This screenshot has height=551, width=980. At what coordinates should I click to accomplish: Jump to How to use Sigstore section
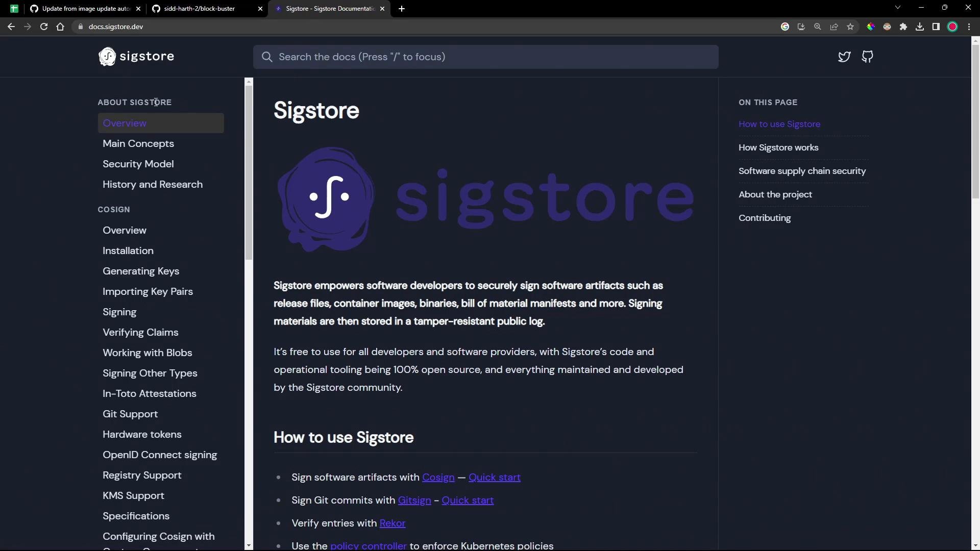click(779, 124)
